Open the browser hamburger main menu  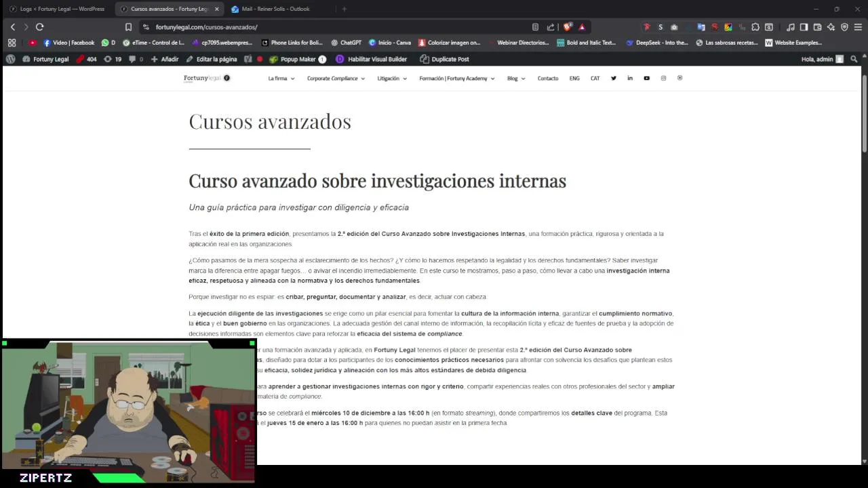[858, 27]
